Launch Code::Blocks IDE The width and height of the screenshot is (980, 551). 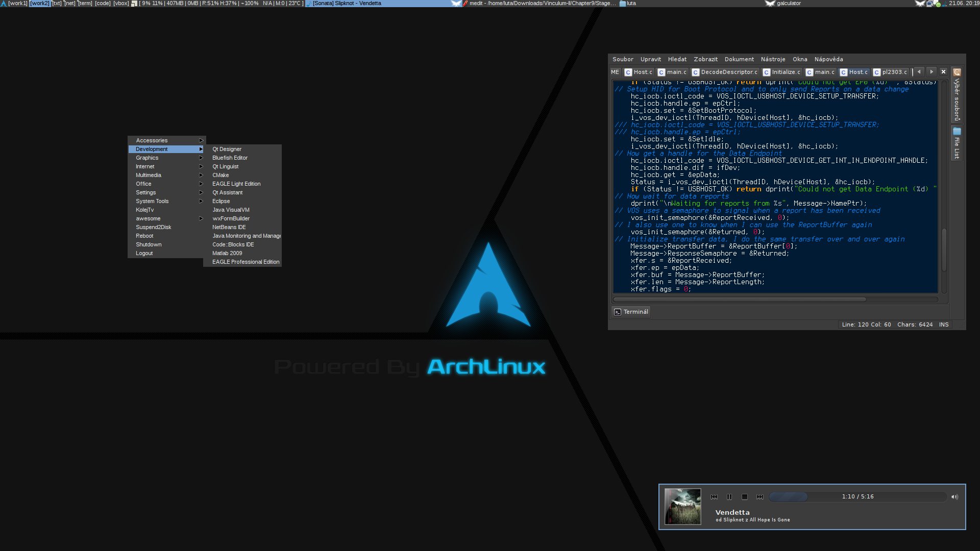point(242,244)
